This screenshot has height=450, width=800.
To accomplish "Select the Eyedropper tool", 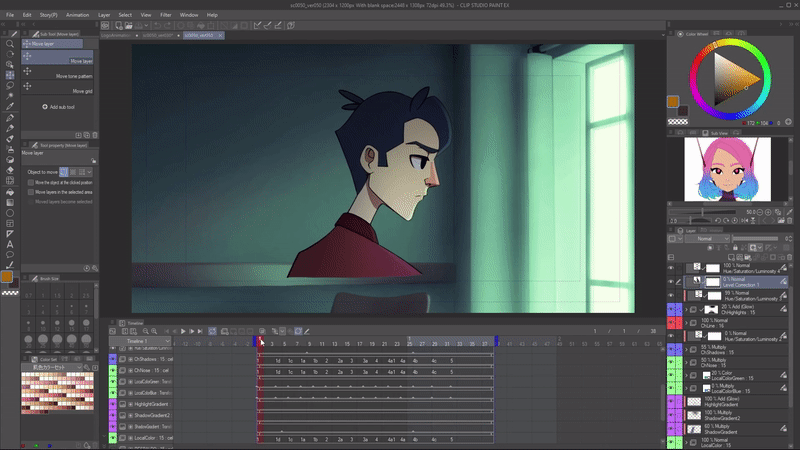I will click(x=10, y=107).
